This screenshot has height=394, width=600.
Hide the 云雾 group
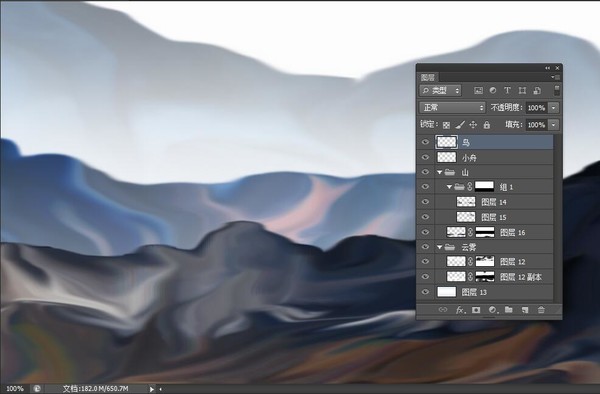point(425,247)
